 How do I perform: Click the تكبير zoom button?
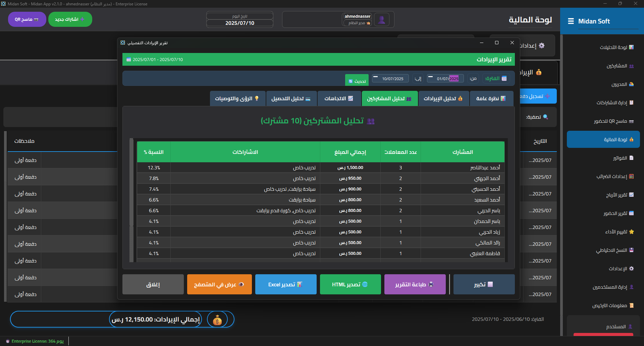click(484, 284)
